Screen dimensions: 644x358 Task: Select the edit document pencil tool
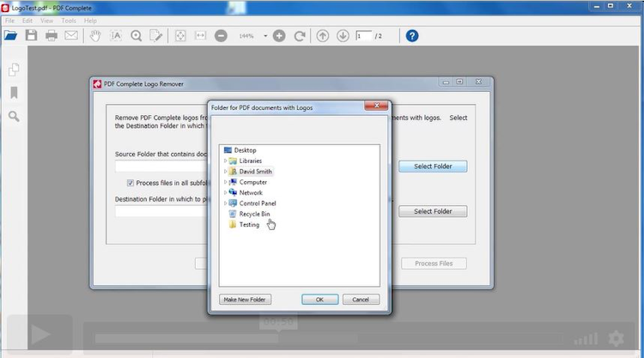coord(156,36)
